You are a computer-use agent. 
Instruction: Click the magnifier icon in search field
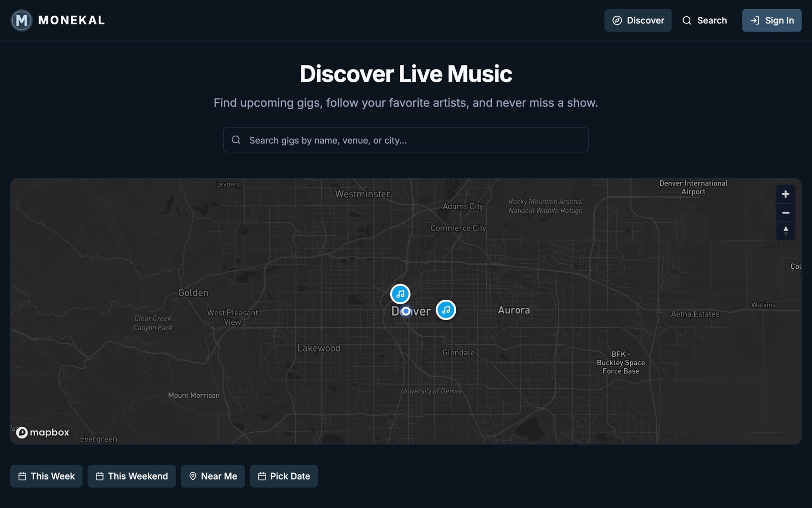pos(236,140)
